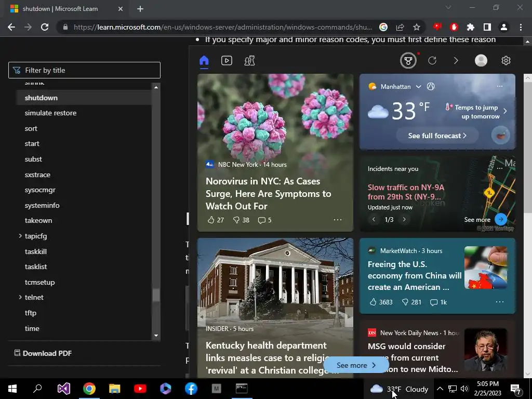The image size is (532, 399).
Task: Show next traffic incident
Action: [404, 220]
